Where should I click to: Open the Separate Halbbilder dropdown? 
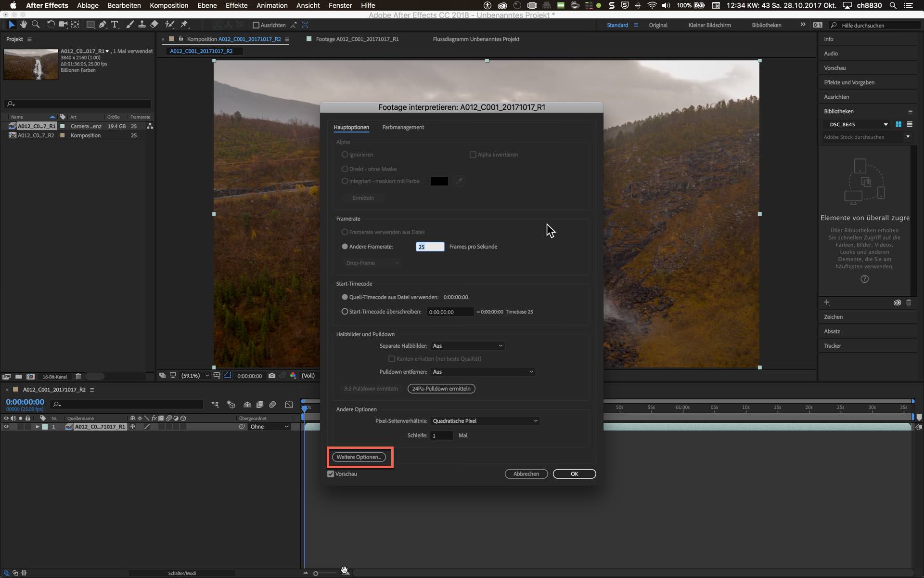point(467,346)
